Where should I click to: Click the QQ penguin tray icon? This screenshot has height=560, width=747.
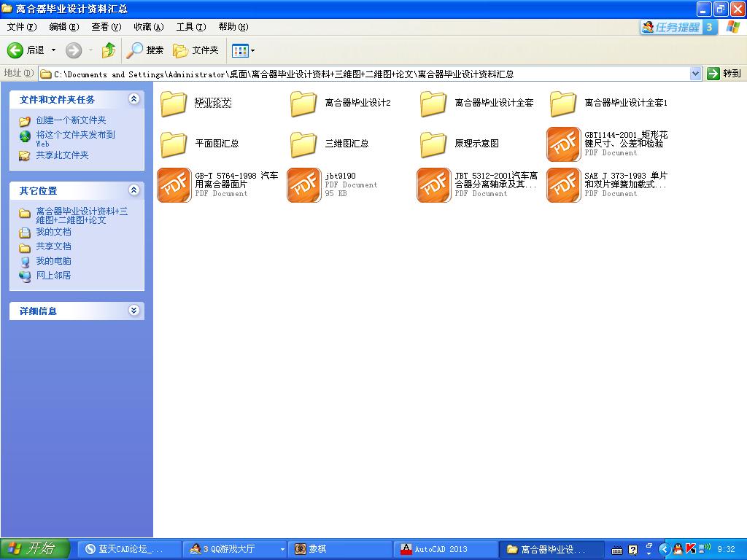678,550
